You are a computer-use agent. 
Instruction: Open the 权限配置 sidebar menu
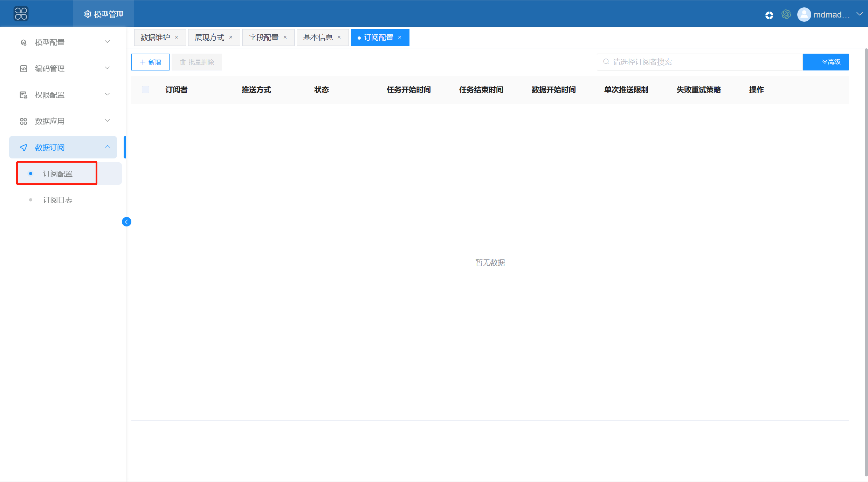(63, 95)
